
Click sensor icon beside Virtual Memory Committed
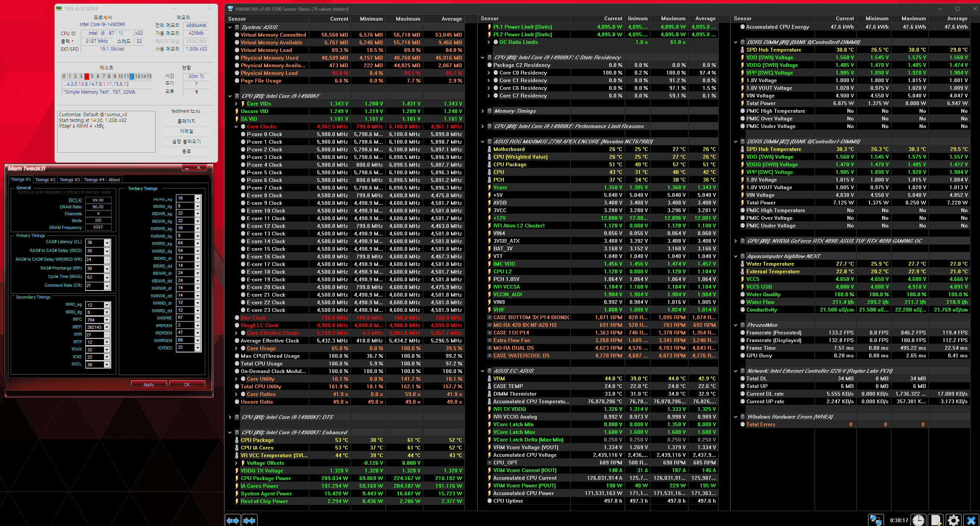click(x=237, y=35)
